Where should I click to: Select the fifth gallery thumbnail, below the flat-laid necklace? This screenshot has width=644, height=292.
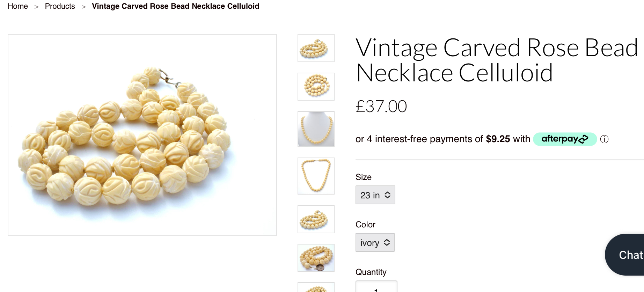[316, 219]
